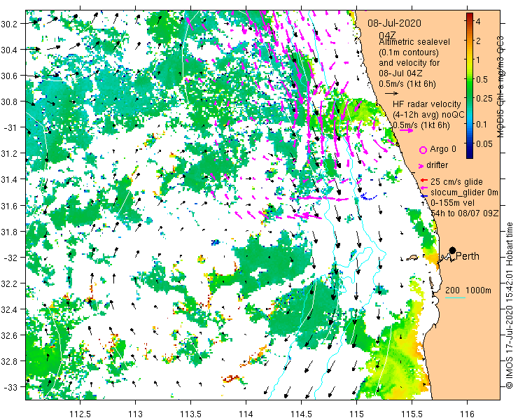
Task: Click longitude axis label 114
Action: coord(246,414)
